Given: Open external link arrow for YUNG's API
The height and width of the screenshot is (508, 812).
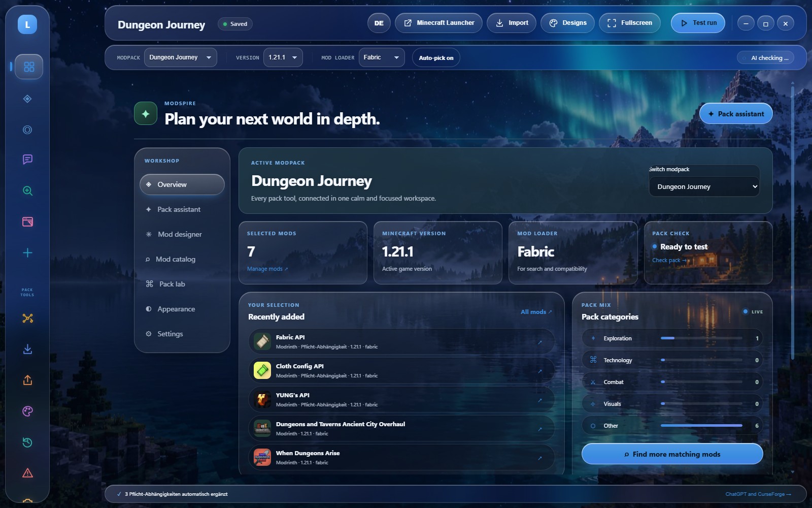Looking at the screenshot, I should [539, 400].
